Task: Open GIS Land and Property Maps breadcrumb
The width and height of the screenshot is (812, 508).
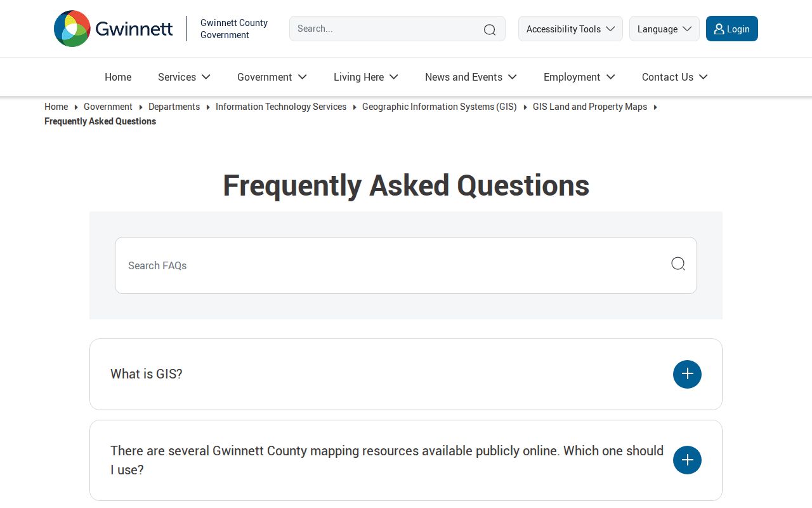Action: pyautogui.click(x=590, y=107)
